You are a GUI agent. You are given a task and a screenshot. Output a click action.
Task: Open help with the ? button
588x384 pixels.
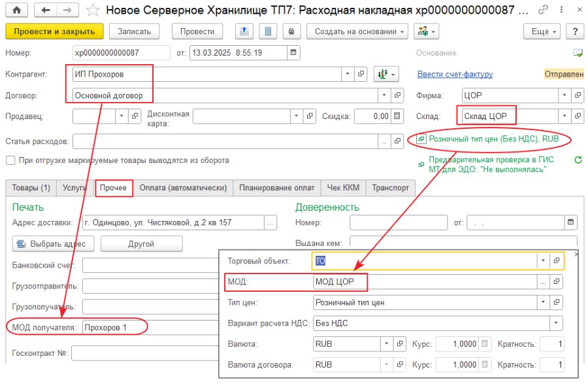click(x=575, y=31)
